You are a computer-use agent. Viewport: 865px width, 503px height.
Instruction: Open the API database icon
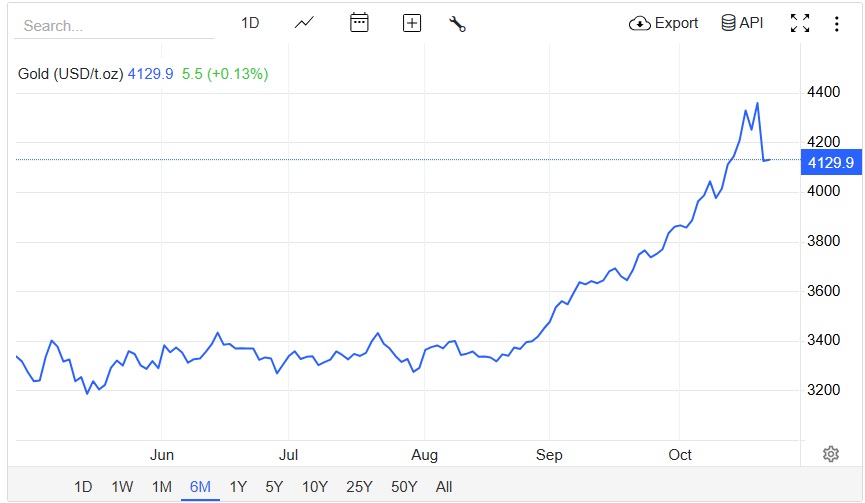point(729,23)
